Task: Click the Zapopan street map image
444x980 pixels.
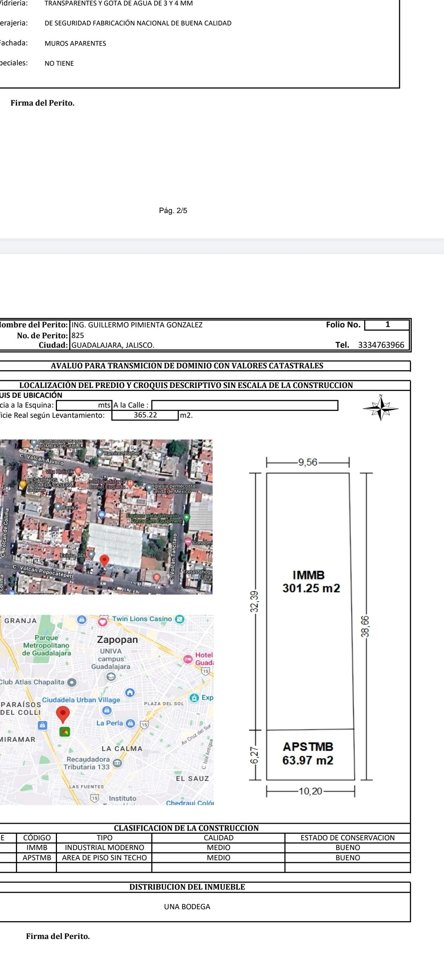Action: pos(107,709)
